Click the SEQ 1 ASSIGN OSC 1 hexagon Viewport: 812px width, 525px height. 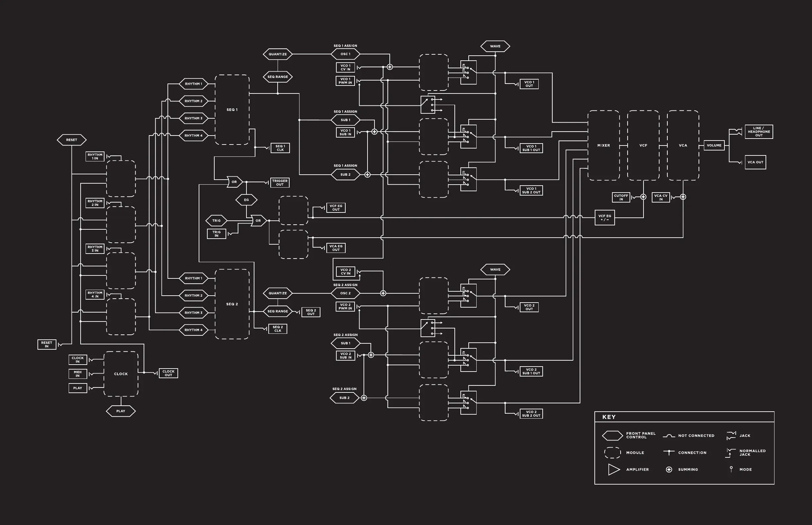coord(345,54)
